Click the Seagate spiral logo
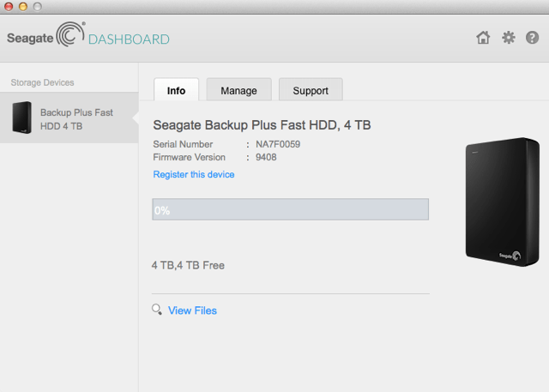This screenshot has height=392, width=549. [69, 38]
